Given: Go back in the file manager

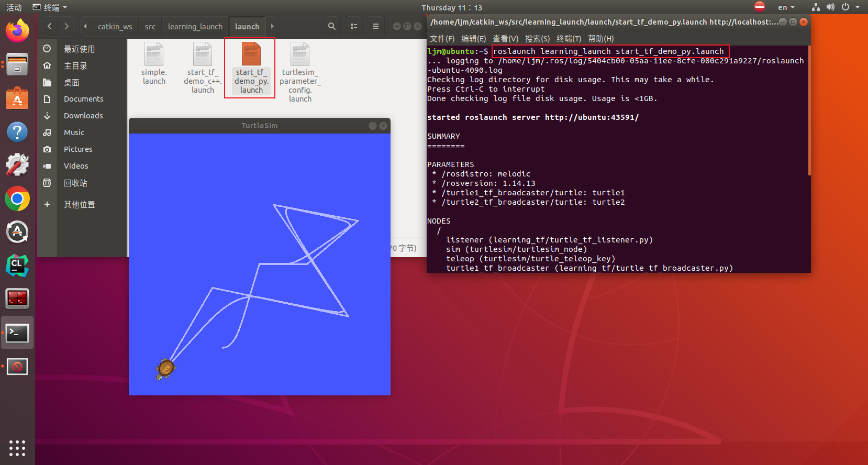Looking at the screenshot, I should click(x=49, y=26).
